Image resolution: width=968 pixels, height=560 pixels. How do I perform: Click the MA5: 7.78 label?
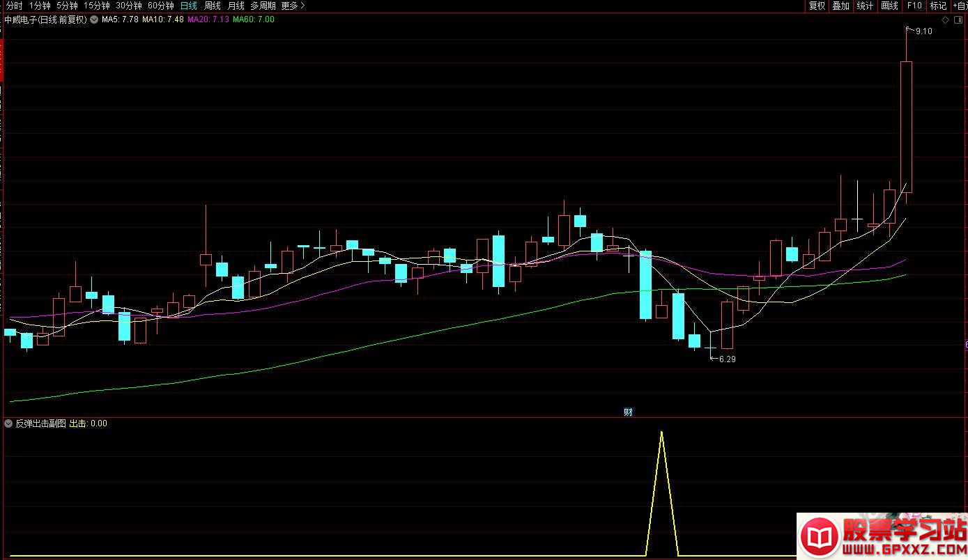click(119, 20)
